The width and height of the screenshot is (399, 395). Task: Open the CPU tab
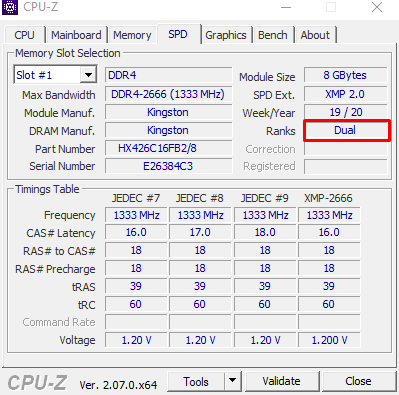(x=24, y=35)
